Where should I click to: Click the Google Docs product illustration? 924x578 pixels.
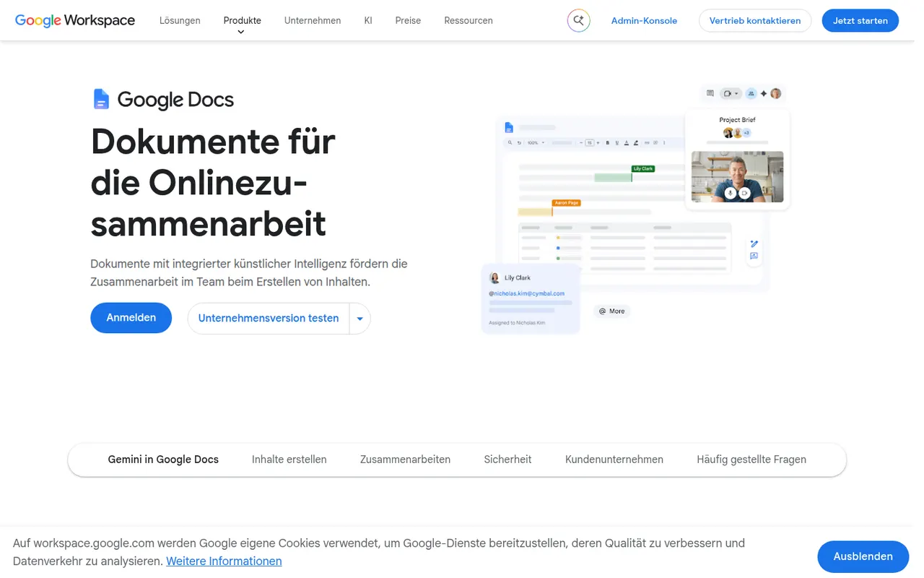[x=635, y=210]
